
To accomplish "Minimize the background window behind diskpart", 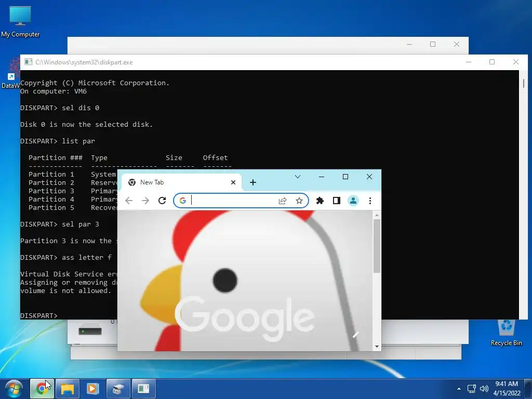I will pos(409,45).
